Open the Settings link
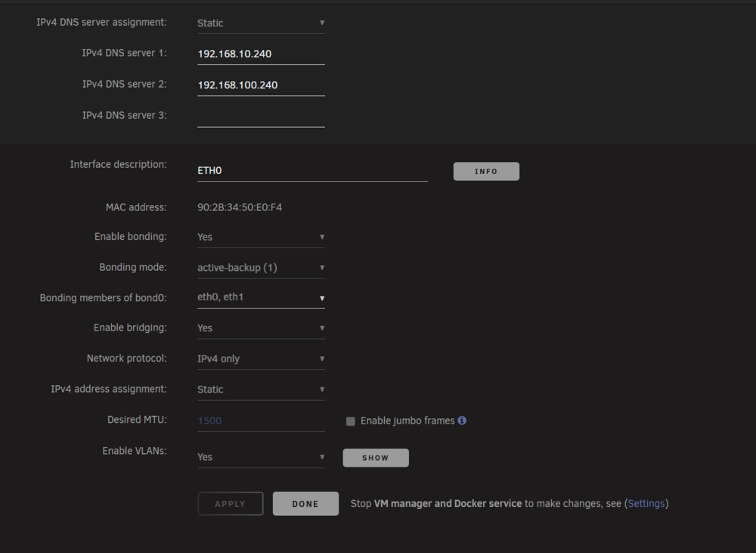Image resolution: width=756 pixels, height=553 pixels. [646, 503]
